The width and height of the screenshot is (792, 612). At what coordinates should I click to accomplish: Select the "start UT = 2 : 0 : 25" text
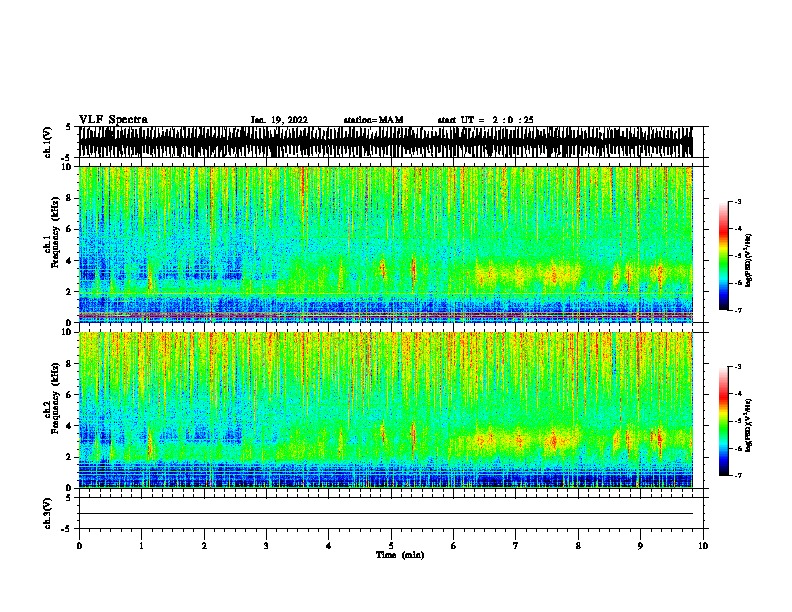point(485,120)
